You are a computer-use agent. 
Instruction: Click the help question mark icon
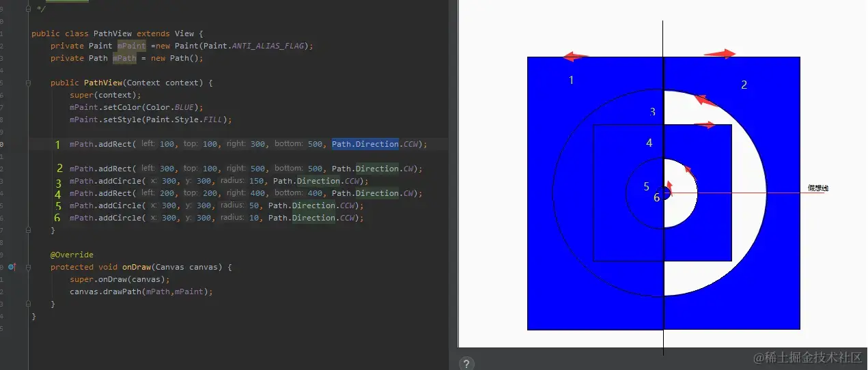[466, 364]
